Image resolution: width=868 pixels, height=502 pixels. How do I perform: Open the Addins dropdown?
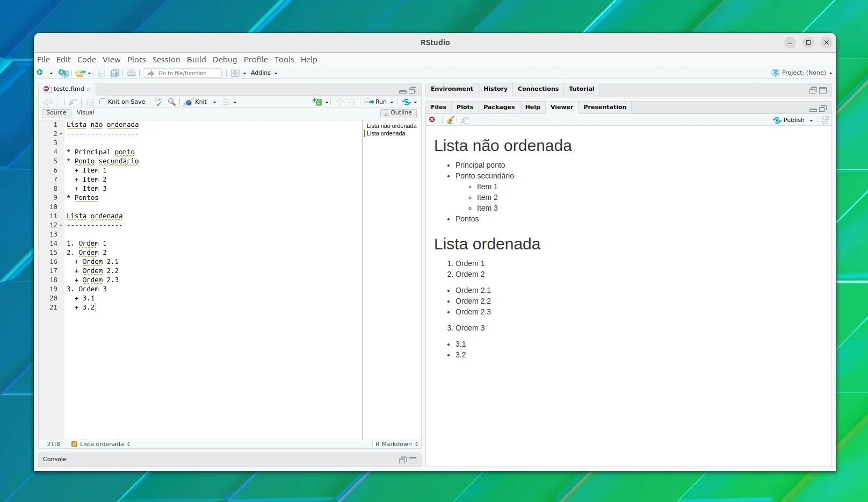[264, 73]
